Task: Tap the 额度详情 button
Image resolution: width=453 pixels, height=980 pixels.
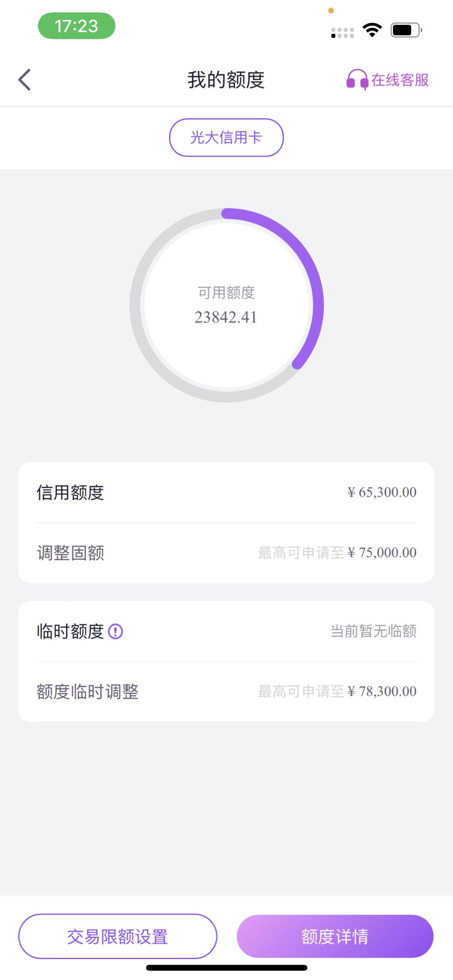Action: click(335, 936)
